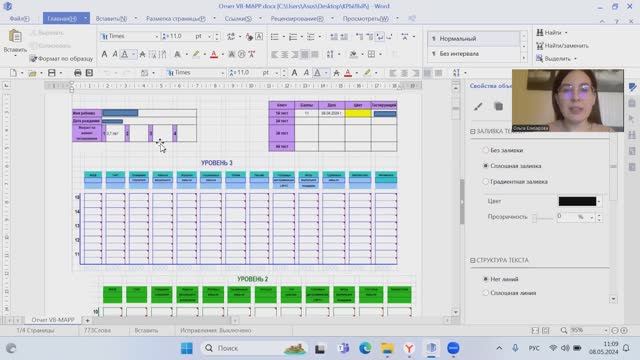Screen dimensions: 640x360
Task: Open the Цвет color dropdown arrow
Action: [x=599, y=202]
